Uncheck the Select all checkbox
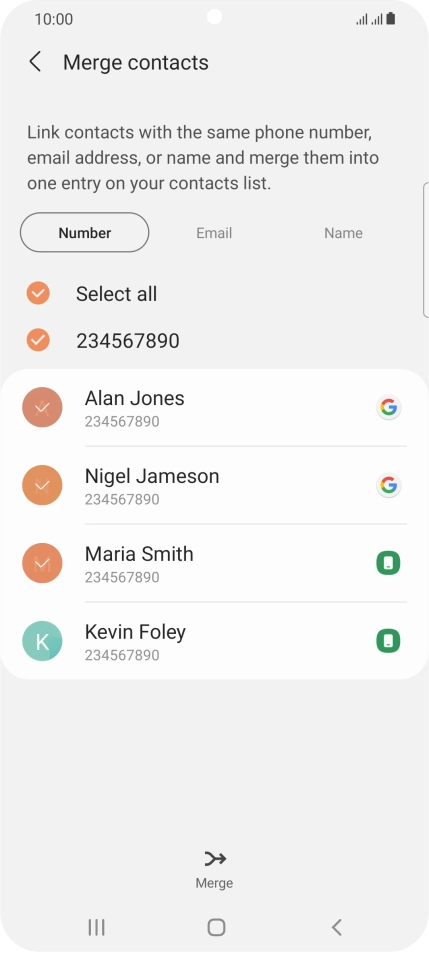 (x=38, y=293)
